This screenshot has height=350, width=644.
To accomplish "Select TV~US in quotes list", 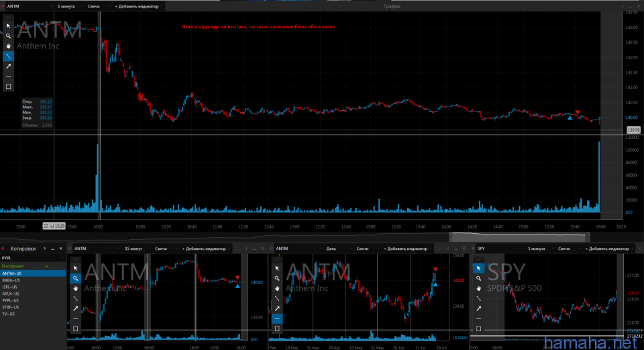I will (33, 314).
